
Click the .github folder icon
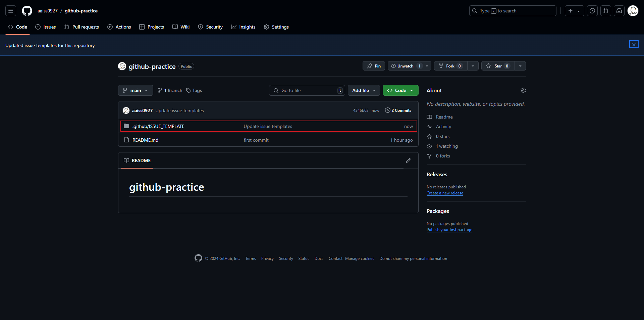pos(126,126)
